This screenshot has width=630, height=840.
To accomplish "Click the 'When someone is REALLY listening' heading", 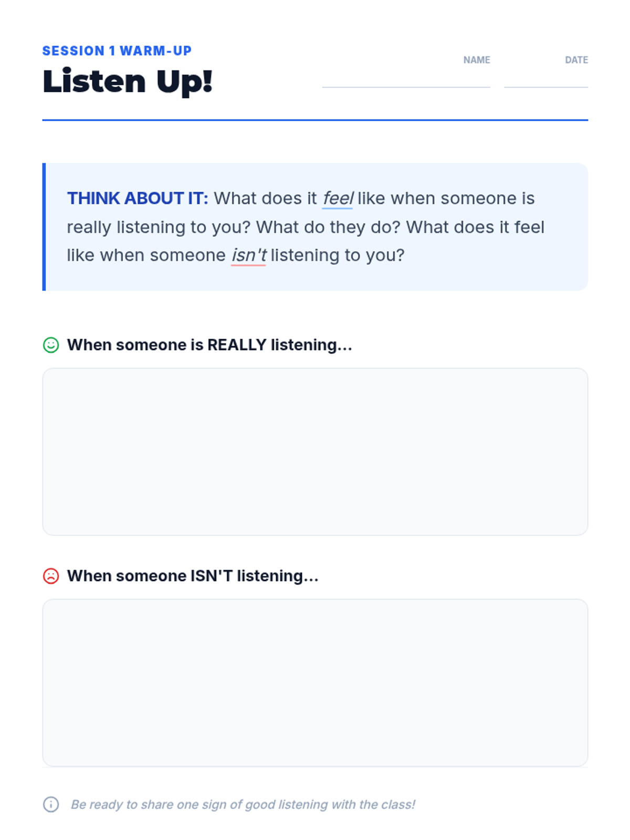I will pos(209,345).
